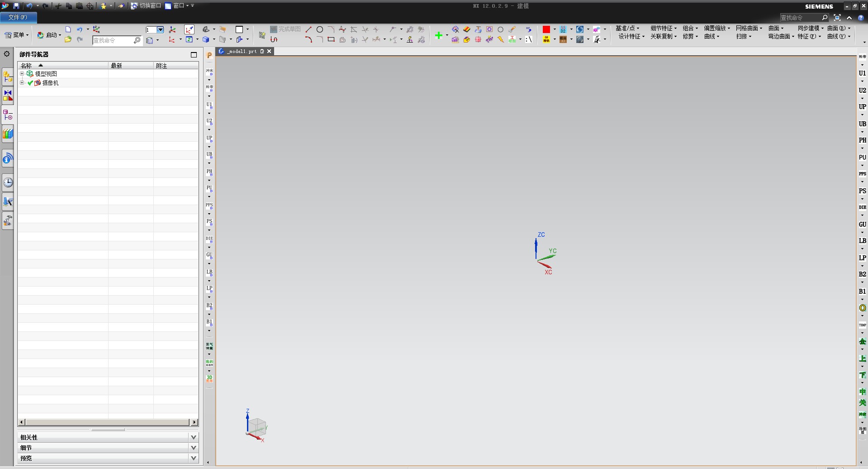Click the full screen toggle icon
Viewport: 868px width, 469px height.
click(x=837, y=17)
